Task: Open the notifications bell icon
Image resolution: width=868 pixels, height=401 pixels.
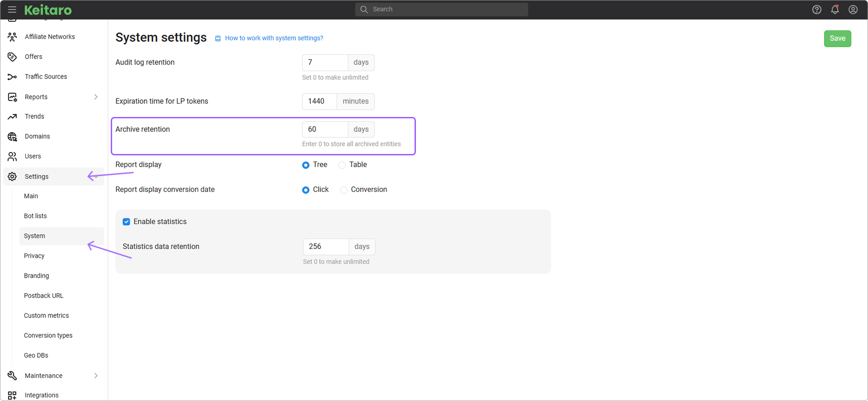Action: pos(835,9)
